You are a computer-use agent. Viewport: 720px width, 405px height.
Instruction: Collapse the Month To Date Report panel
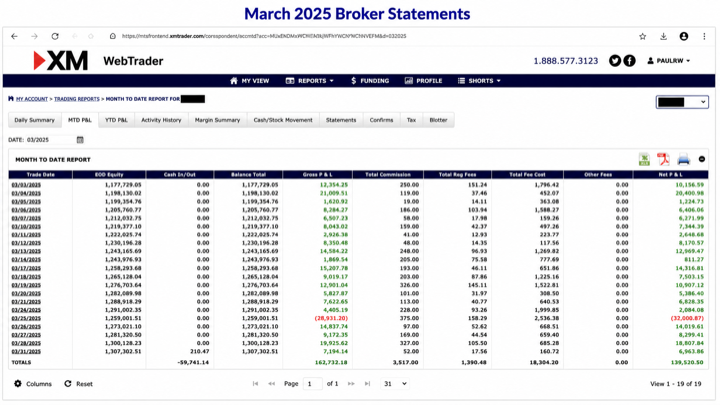click(x=702, y=159)
